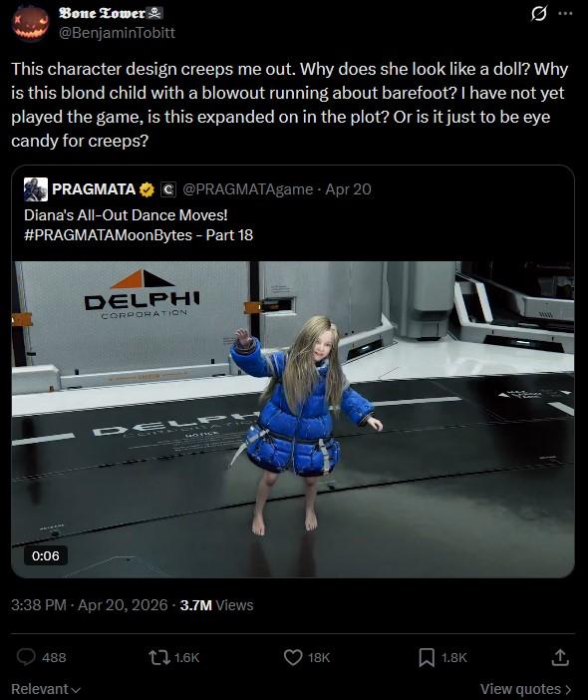Screen dimensions: 588x700
Task: Click the reply speech bubble icon
Action: [26, 657]
